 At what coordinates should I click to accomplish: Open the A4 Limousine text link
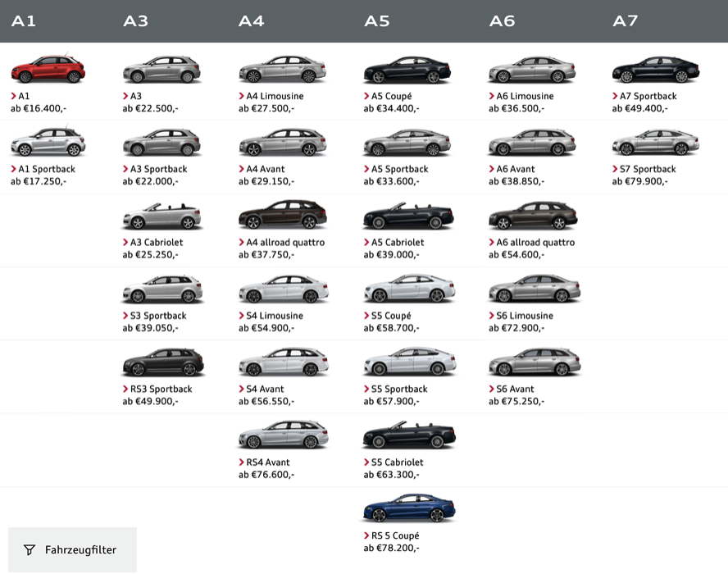point(271,96)
